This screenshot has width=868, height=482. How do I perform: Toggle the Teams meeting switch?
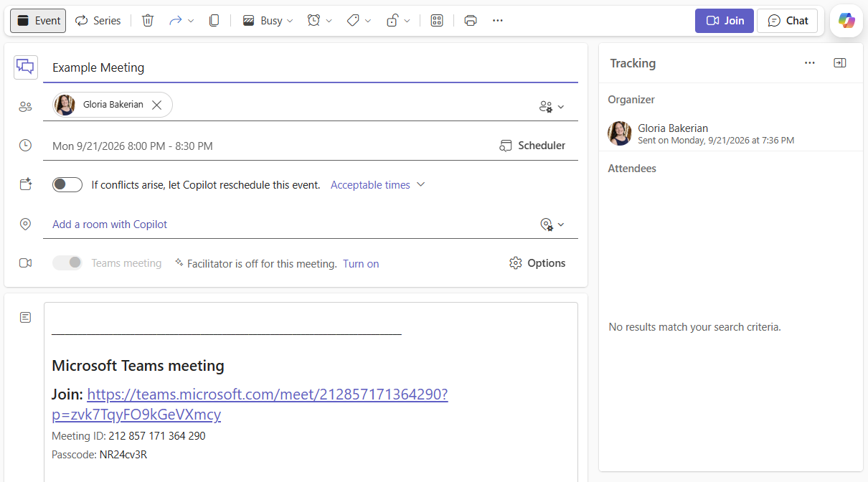pyautogui.click(x=67, y=263)
